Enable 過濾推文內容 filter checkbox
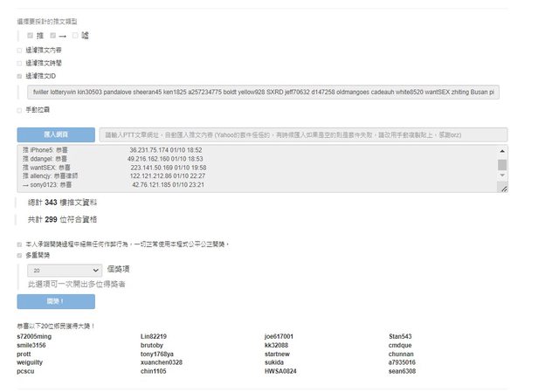The width and height of the screenshot is (559, 392). pyautogui.click(x=20, y=51)
